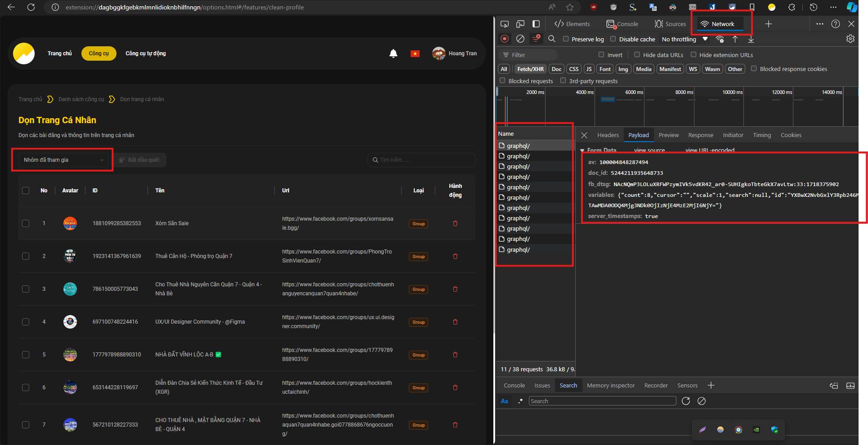
Task: Open DevTools network settings gear
Action: click(x=850, y=39)
